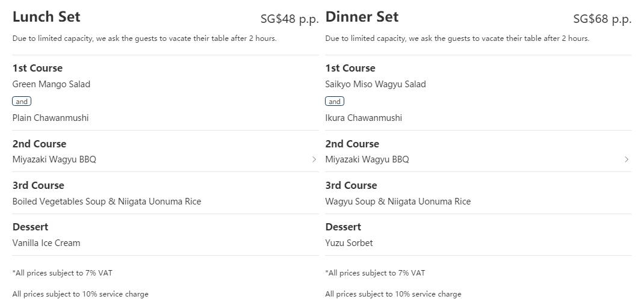Click the 'and' badge under Green Mango Salad
Viewport: 644px width, 308px height.
[x=22, y=101]
